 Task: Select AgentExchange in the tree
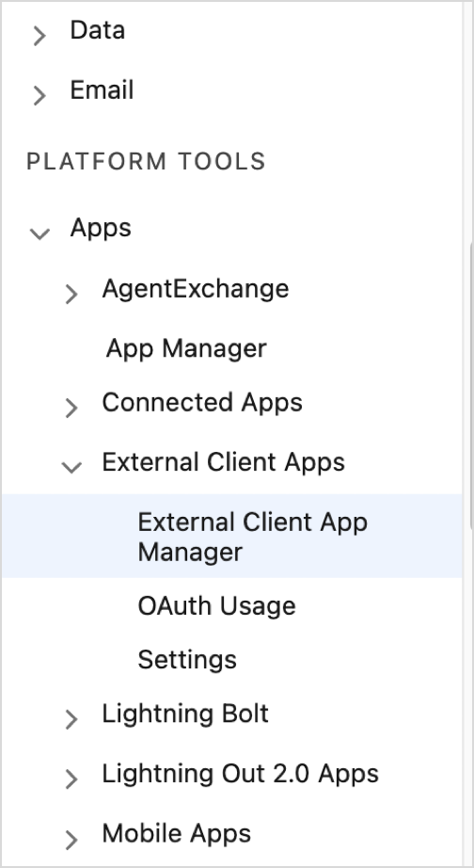(x=196, y=289)
